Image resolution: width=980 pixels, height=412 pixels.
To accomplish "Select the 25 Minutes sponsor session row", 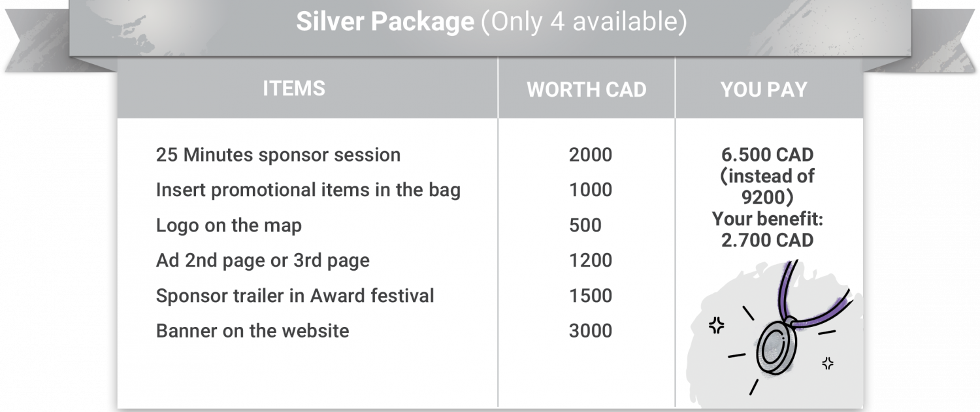I will [278, 155].
